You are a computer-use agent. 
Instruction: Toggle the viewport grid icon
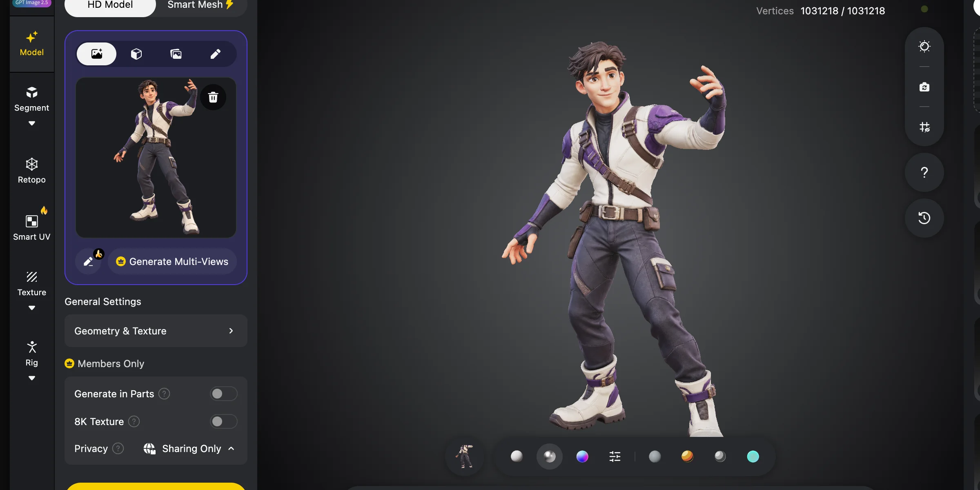[924, 127]
